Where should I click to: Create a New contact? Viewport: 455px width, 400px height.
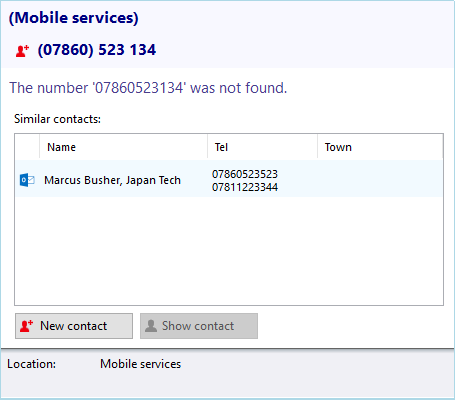click(74, 326)
